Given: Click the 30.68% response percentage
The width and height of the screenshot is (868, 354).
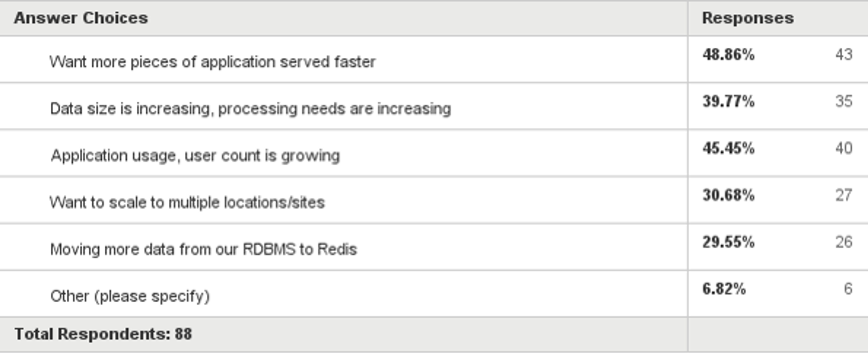Looking at the screenshot, I should click(729, 195).
